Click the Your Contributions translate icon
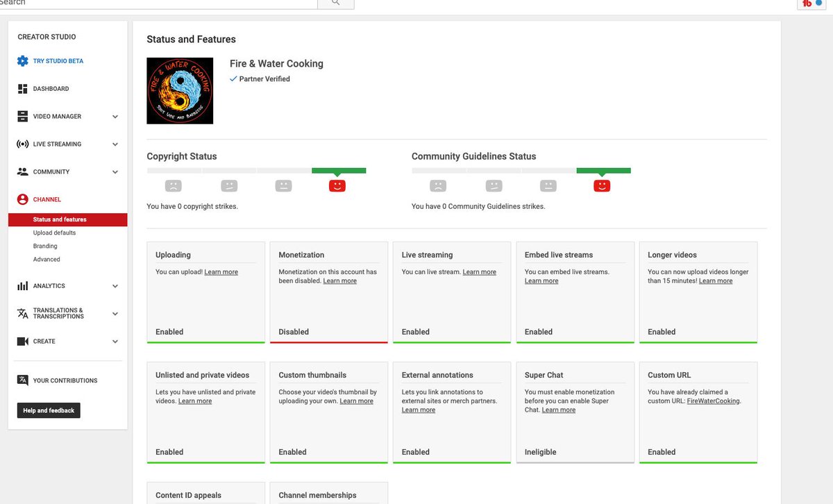833x504 pixels. pos(23,380)
